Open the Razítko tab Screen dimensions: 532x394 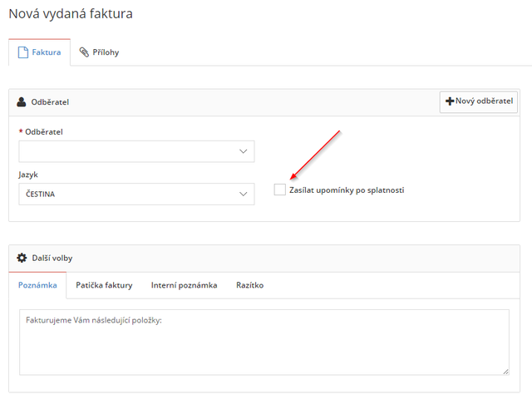[x=249, y=285]
